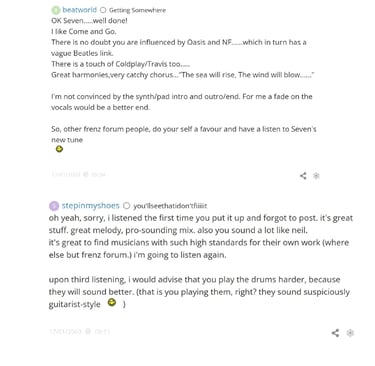Click the clock icon under beatworld's post
This screenshot has height=366, width=375.
(x=86, y=174)
